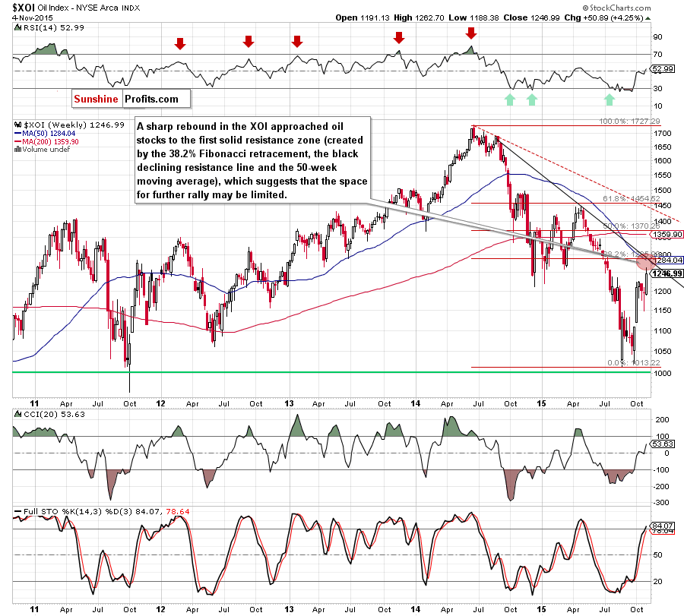Click the '$XOI (Weekly) 1246.99' legend entry
Viewport: 684px width, 616px height.
[x=73, y=125]
